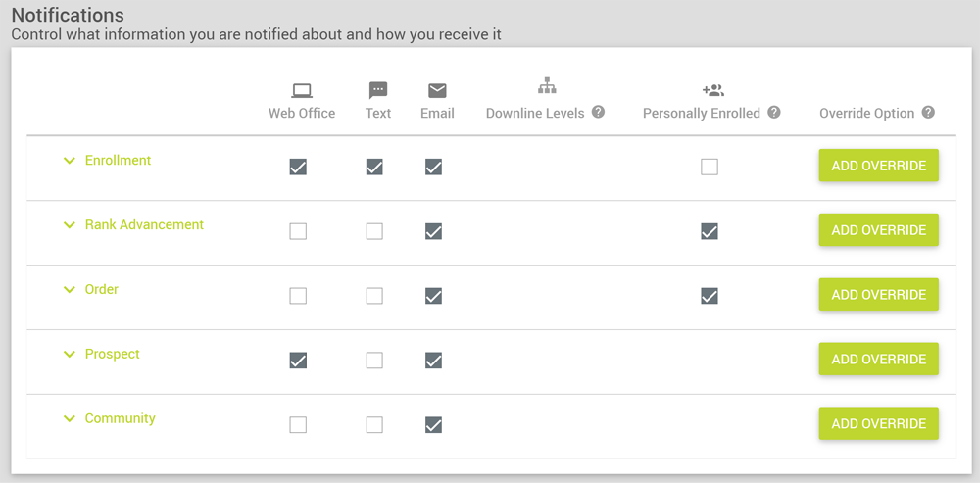980x483 pixels.
Task: Expand the Prospect row chevron
Action: click(x=69, y=355)
